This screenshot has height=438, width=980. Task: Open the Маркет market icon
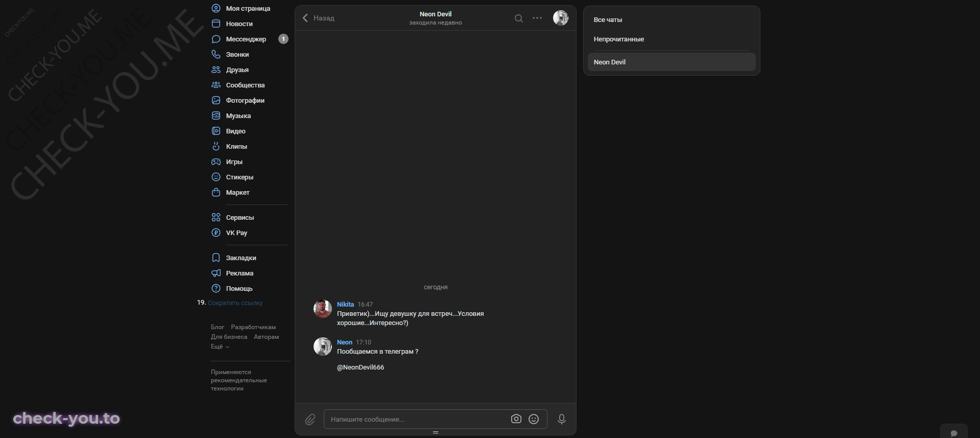tap(216, 192)
